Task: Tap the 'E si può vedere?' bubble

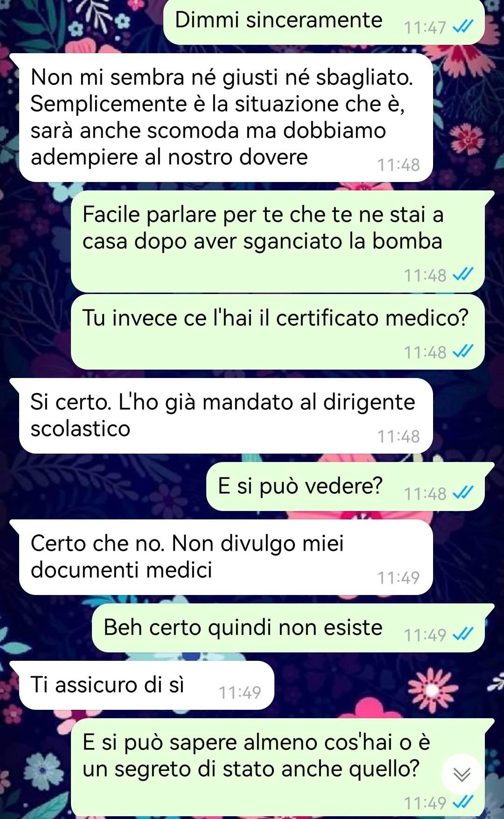Action: click(345, 487)
